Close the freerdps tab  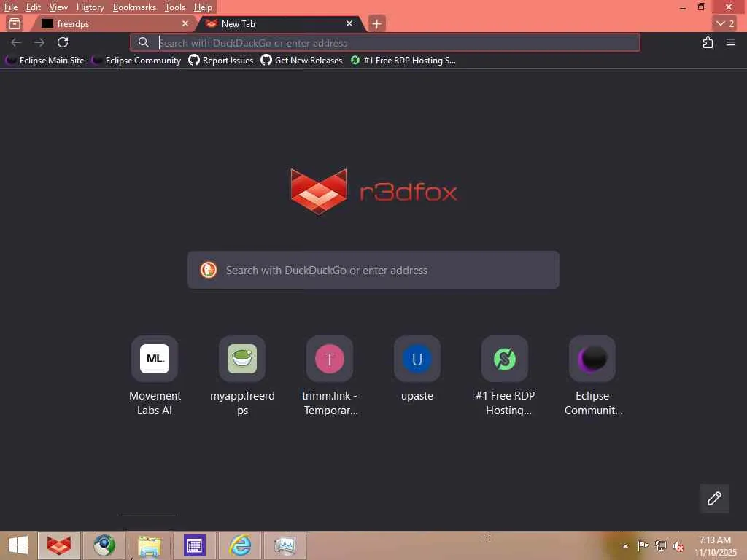[x=185, y=23]
